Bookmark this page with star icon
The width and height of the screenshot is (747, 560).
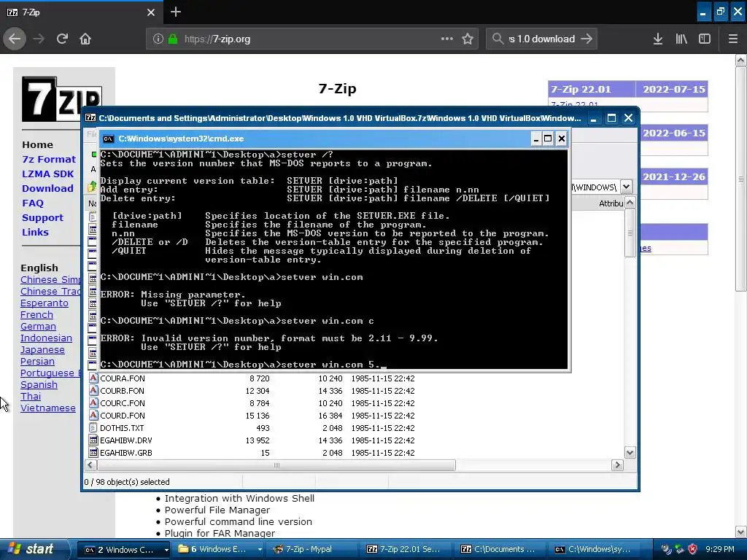[468, 39]
